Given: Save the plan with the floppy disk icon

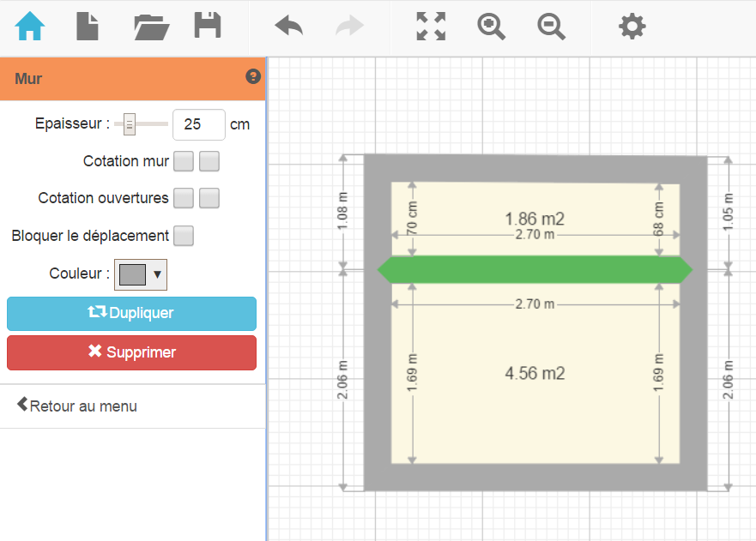Looking at the screenshot, I should (x=208, y=27).
